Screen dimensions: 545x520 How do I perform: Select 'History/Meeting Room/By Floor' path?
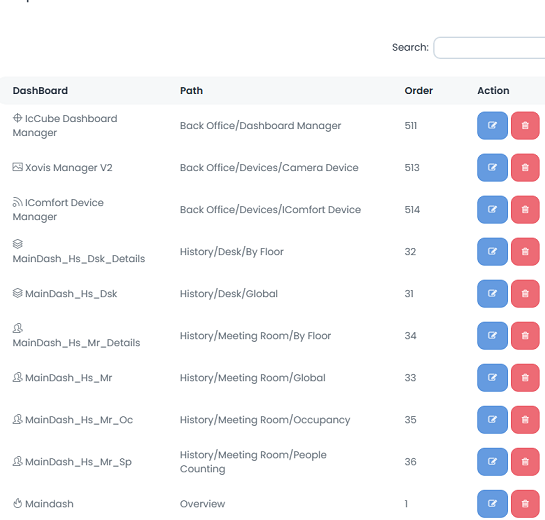(255, 336)
